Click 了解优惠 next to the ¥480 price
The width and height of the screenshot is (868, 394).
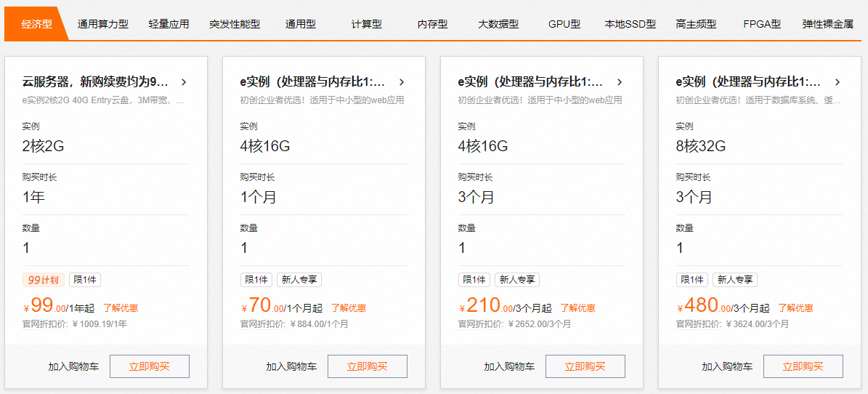point(795,308)
